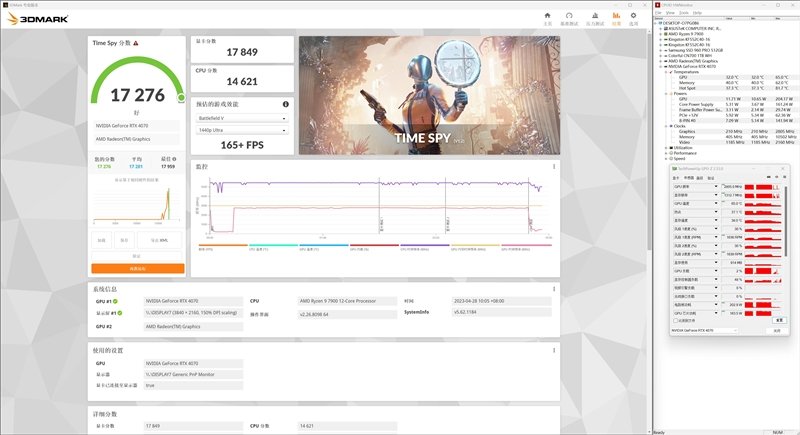Click the Samsung SSD 960 PRO drive icon
This screenshot has width=800, height=435.
point(666,50)
